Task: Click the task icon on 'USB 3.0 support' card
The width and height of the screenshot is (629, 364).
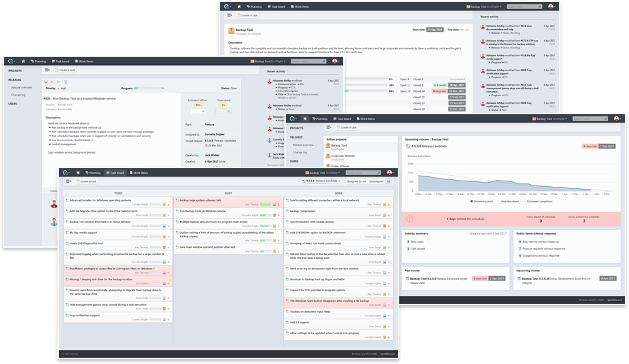Action: (x=287, y=322)
